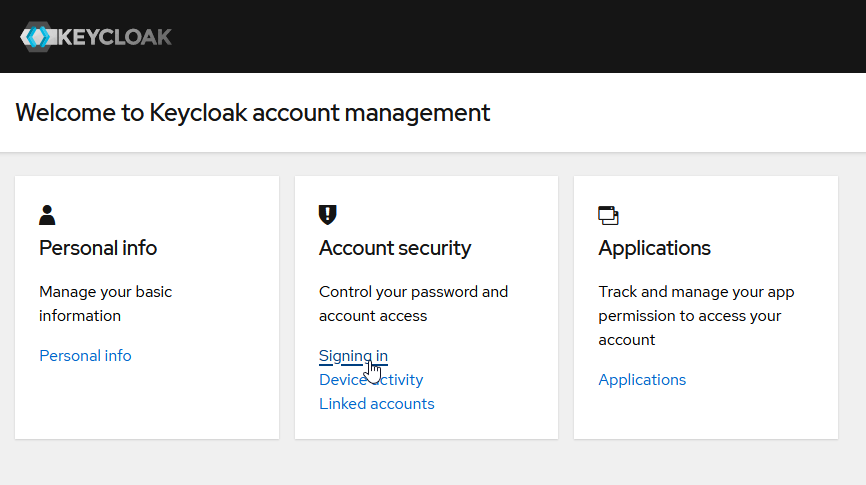Click 'Control your password and account access' text
Screen dimensions: 866x485
pos(413,304)
